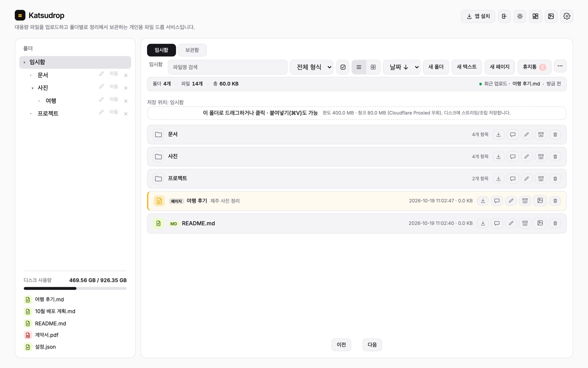Image resolution: width=588 pixels, height=368 pixels.
Task: Delete the 사진 folder row
Action: [555, 157]
